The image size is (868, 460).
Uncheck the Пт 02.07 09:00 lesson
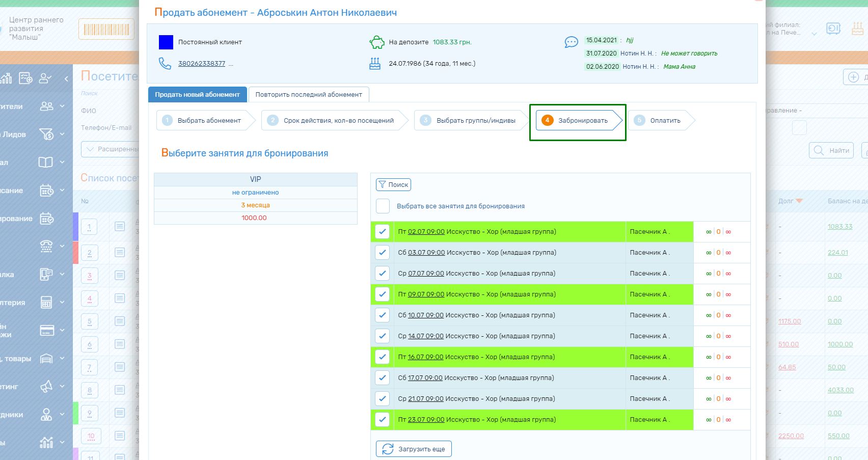click(x=383, y=232)
